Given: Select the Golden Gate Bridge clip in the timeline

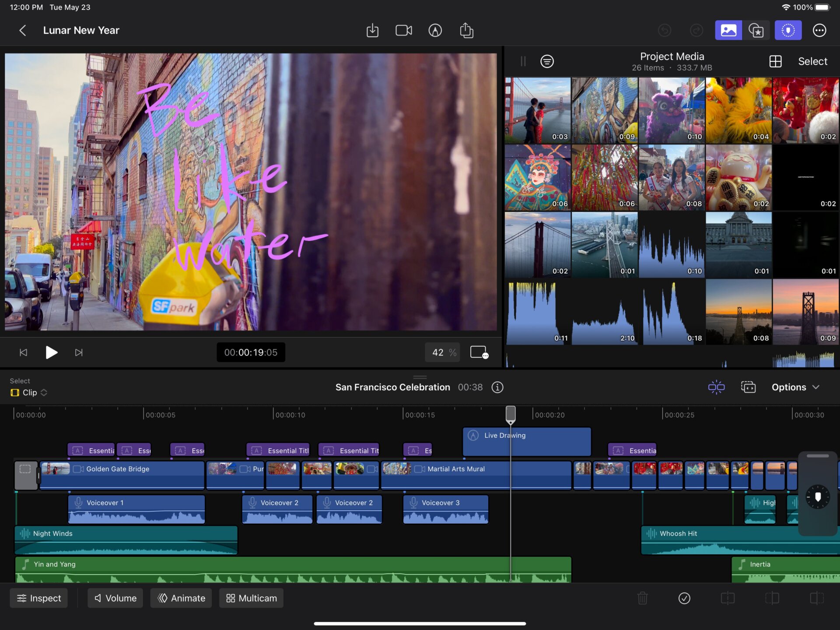Looking at the screenshot, I should 122,475.
